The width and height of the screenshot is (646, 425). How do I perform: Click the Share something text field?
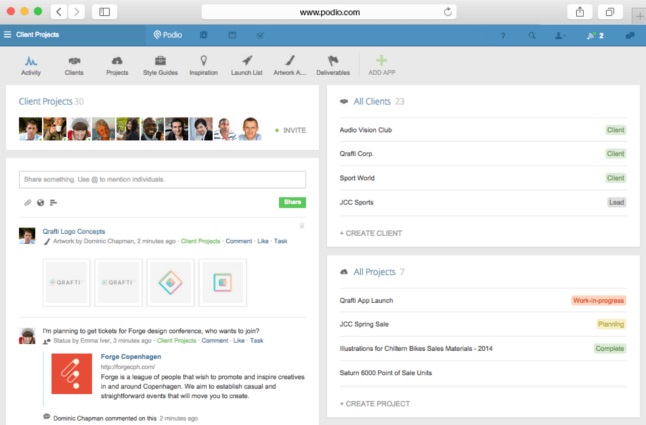(x=162, y=179)
